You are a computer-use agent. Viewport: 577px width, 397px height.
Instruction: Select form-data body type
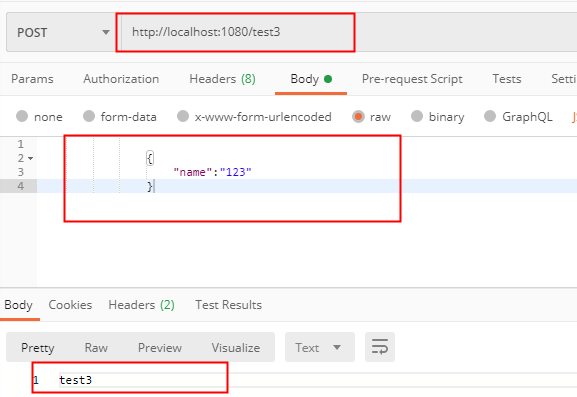click(x=120, y=117)
